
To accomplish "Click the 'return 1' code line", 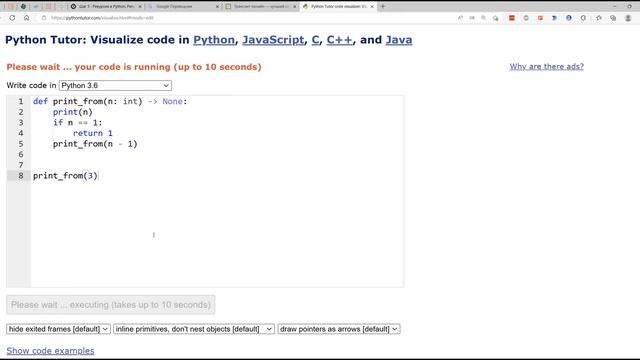I will click(x=93, y=133).
